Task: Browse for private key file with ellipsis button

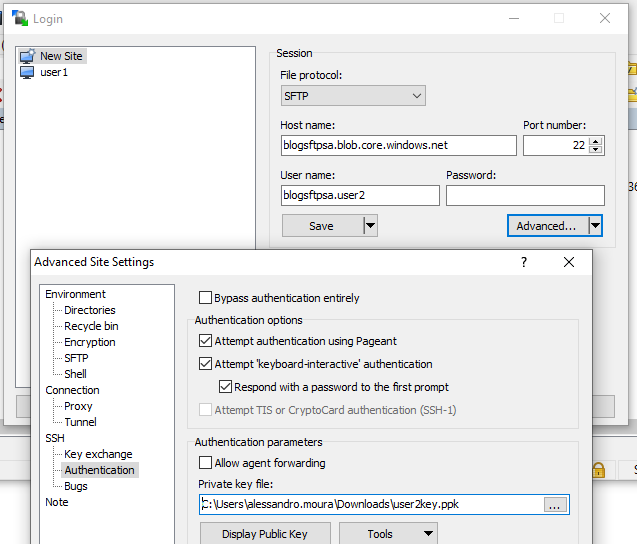Action: click(555, 505)
